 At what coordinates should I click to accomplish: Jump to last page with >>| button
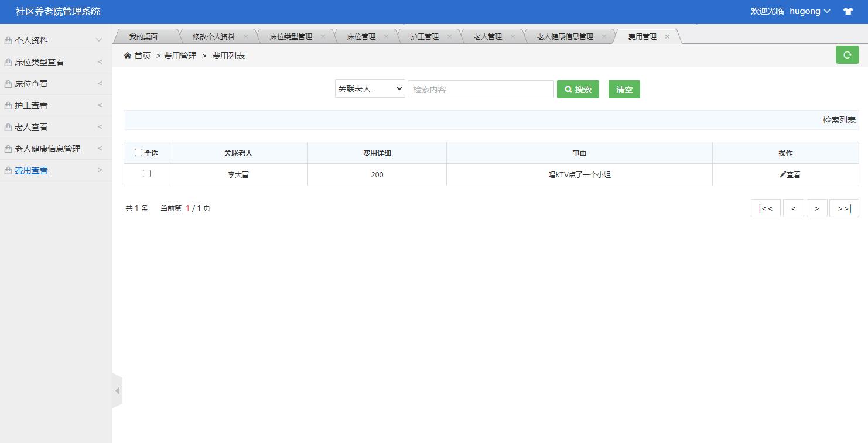point(843,208)
